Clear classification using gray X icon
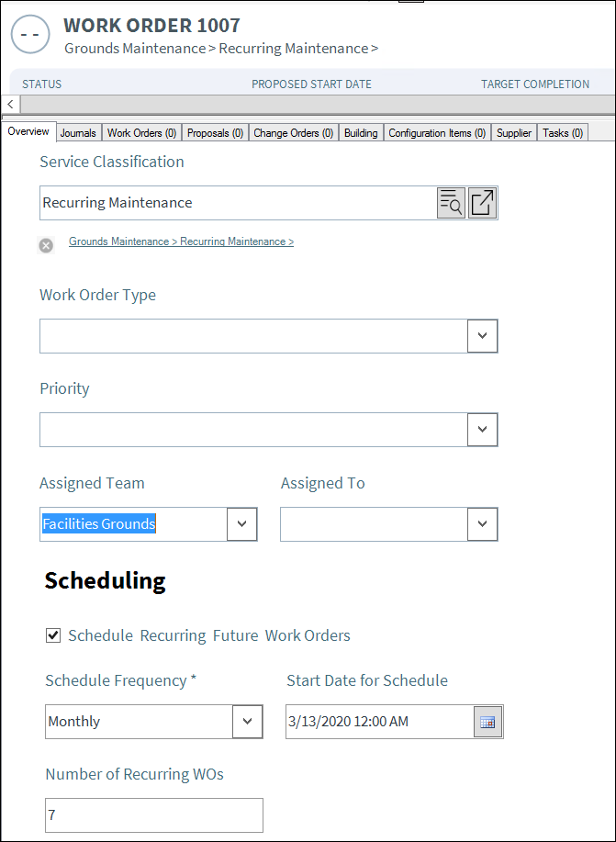Image resolution: width=616 pixels, height=842 pixels. [46, 245]
